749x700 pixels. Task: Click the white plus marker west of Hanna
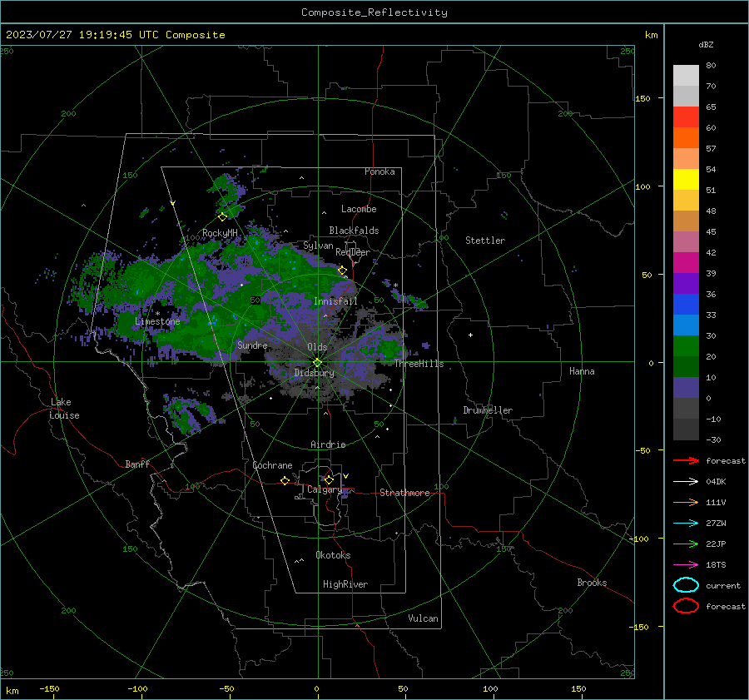coord(470,335)
